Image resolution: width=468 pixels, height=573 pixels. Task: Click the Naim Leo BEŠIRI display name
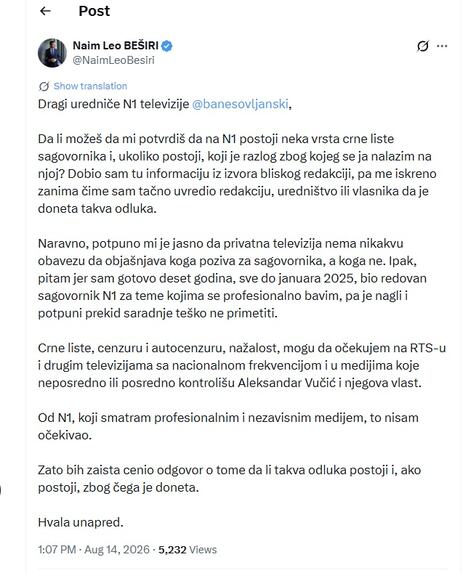click(x=115, y=46)
